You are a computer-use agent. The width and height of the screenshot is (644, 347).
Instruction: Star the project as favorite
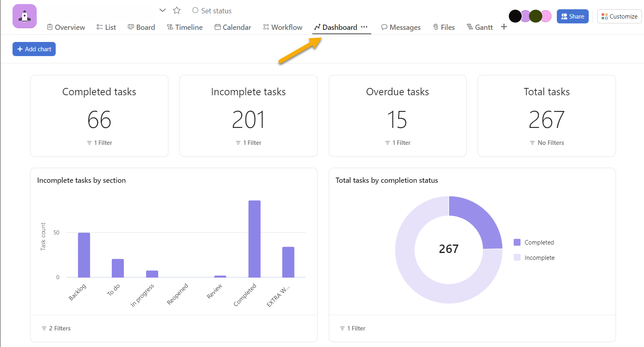tap(177, 10)
